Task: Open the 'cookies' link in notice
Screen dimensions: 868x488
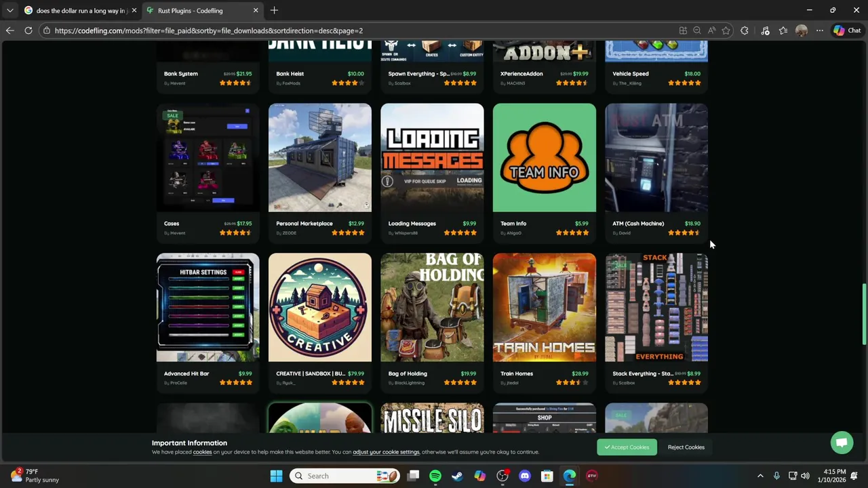Action: click(202, 452)
